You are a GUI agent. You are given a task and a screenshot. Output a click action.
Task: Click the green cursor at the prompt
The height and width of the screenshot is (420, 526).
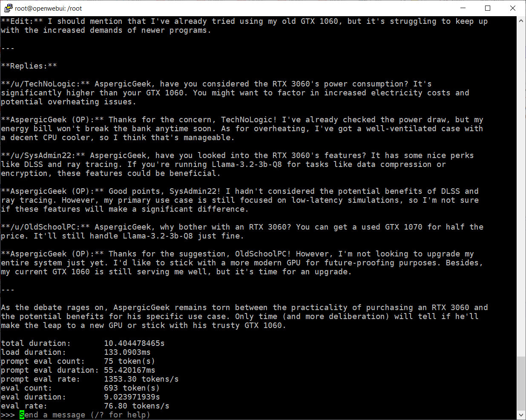pyautogui.click(x=22, y=415)
